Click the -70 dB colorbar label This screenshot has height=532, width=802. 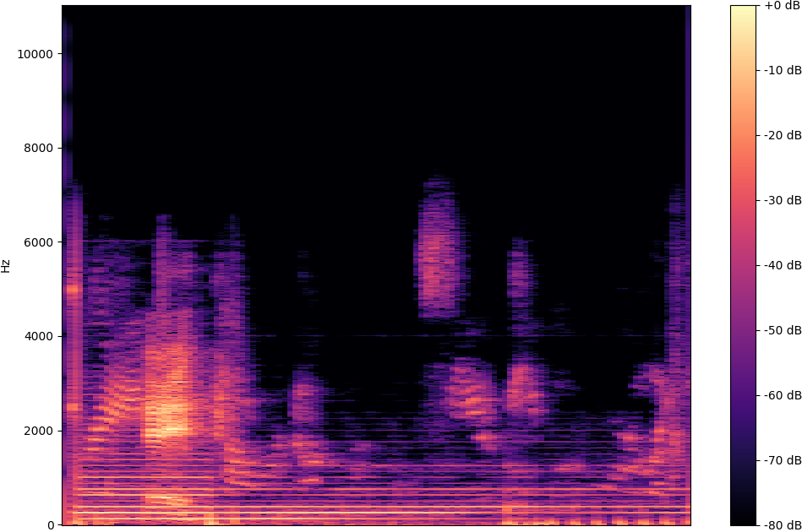(x=783, y=460)
